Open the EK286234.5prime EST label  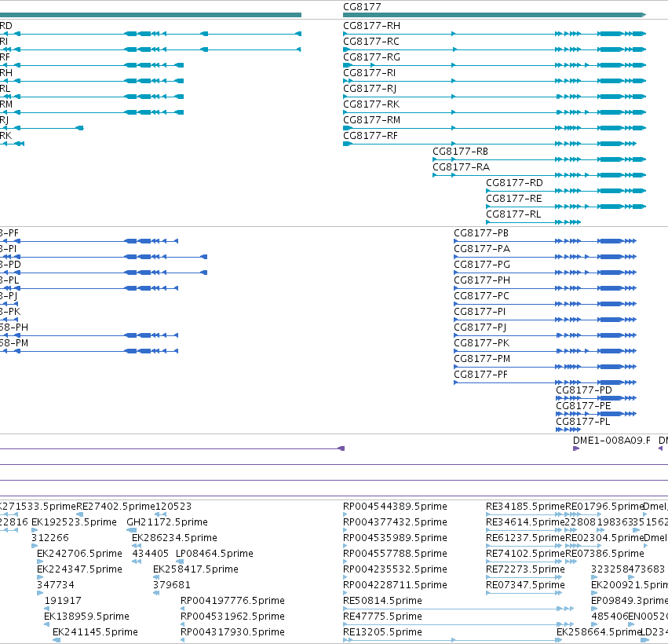[x=175, y=538]
